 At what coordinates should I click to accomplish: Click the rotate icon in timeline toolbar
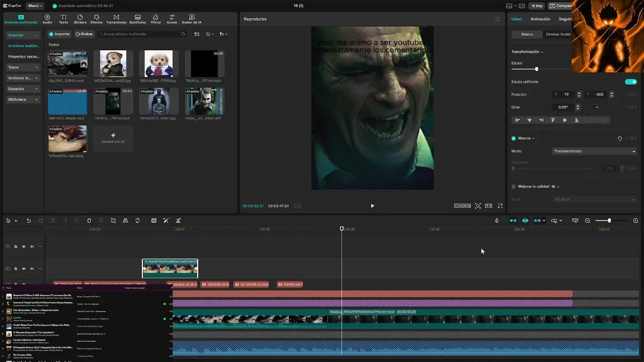[137, 221]
